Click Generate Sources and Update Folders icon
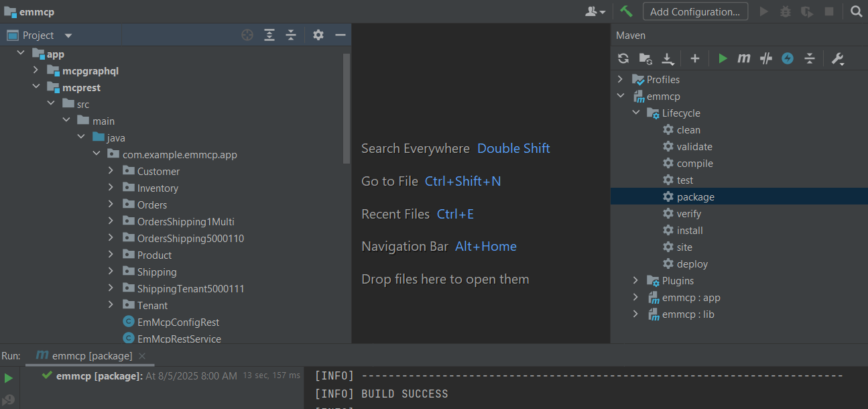Image resolution: width=868 pixels, height=409 pixels. [645, 58]
